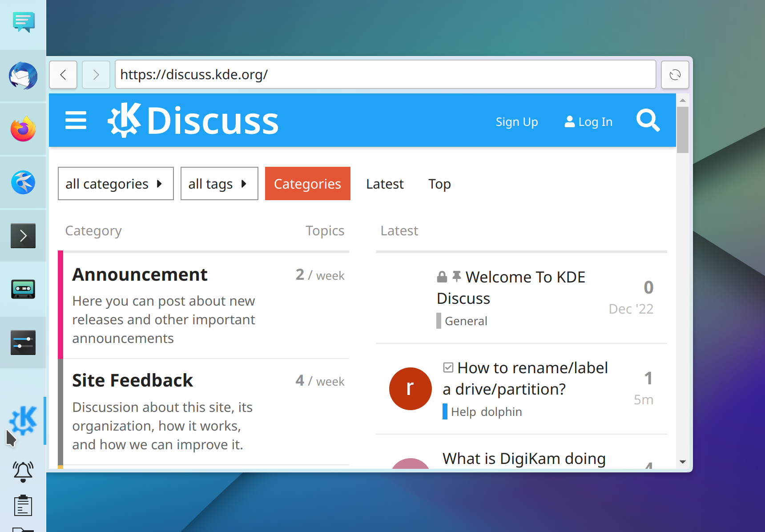Open the hamburger menu on Discuss
Image resolution: width=765 pixels, height=532 pixels.
pyautogui.click(x=76, y=120)
